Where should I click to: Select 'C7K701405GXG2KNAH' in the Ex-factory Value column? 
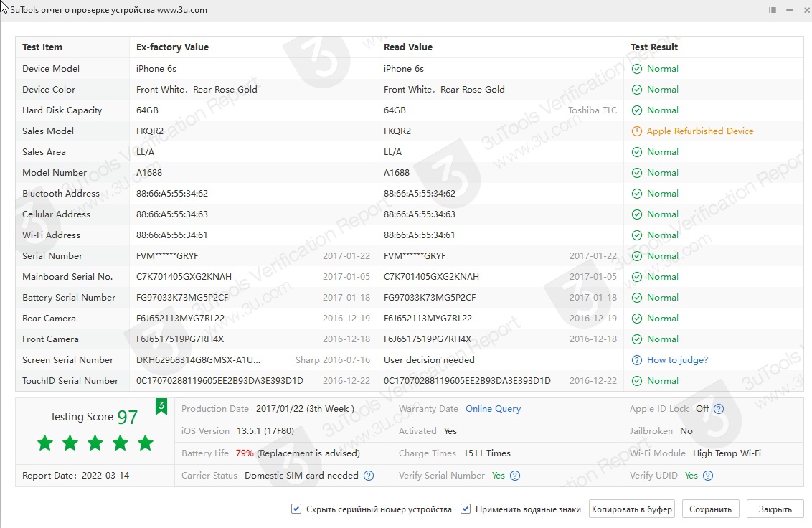tap(184, 277)
